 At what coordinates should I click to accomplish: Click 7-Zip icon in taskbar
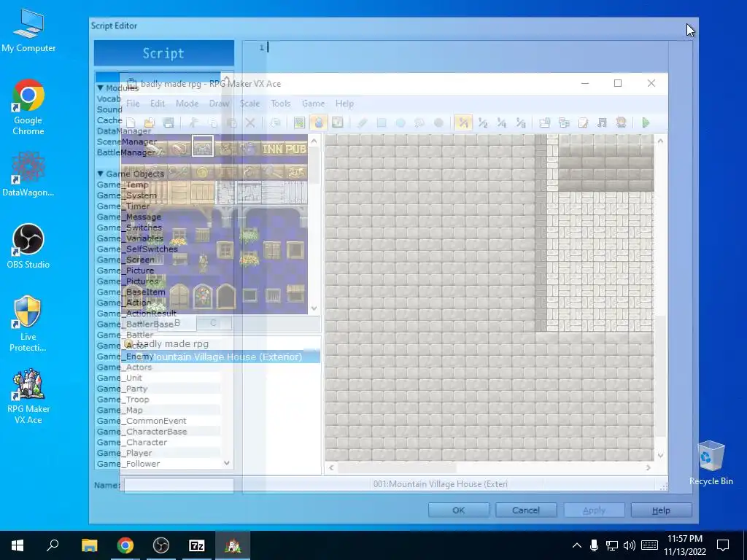(x=197, y=545)
